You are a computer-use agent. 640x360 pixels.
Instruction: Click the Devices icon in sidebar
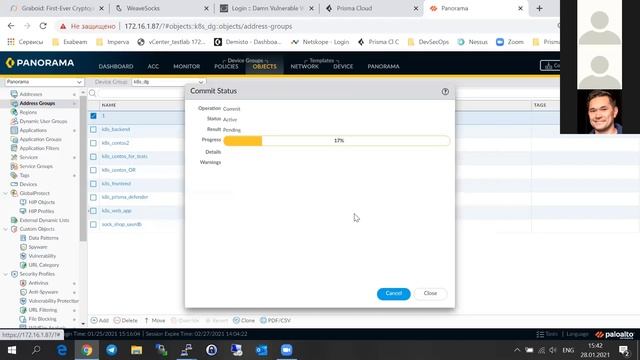click(x=14, y=184)
